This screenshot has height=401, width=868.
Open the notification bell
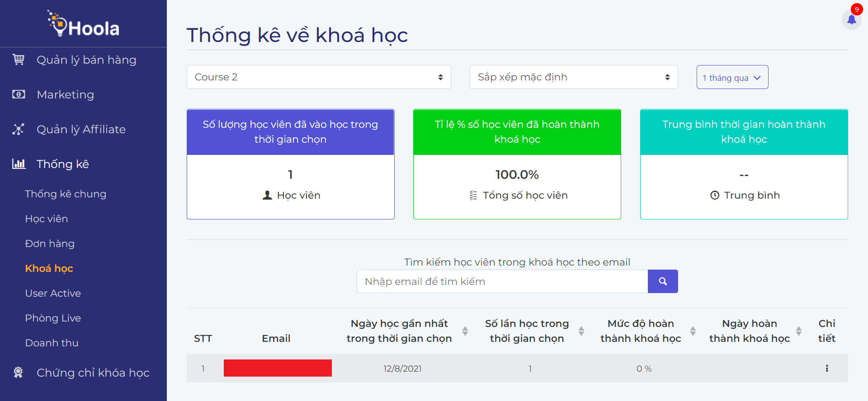click(851, 19)
